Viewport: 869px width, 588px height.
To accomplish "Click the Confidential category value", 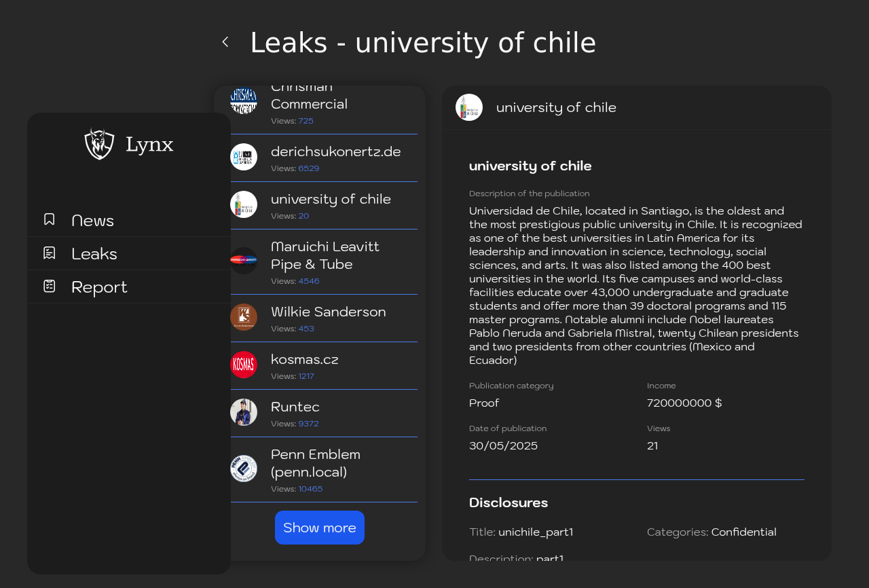I will tap(743, 532).
